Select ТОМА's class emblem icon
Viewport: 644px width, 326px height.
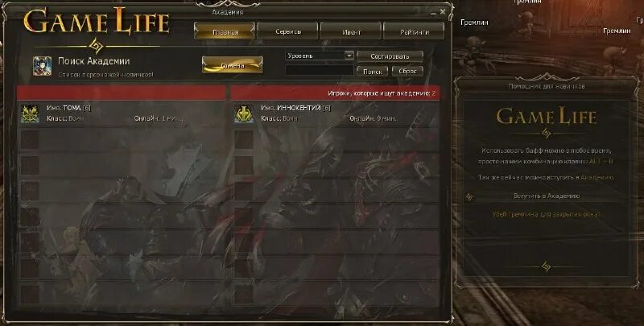click(x=30, y=113)
